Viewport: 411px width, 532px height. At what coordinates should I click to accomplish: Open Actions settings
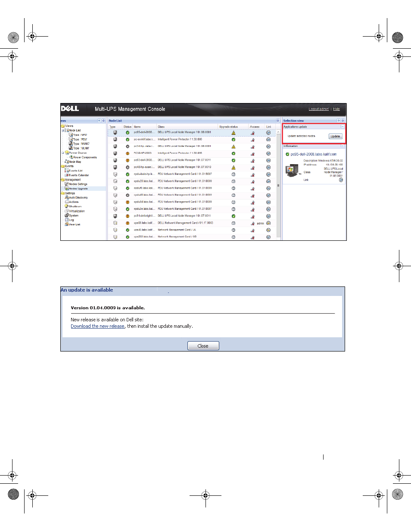74,202
